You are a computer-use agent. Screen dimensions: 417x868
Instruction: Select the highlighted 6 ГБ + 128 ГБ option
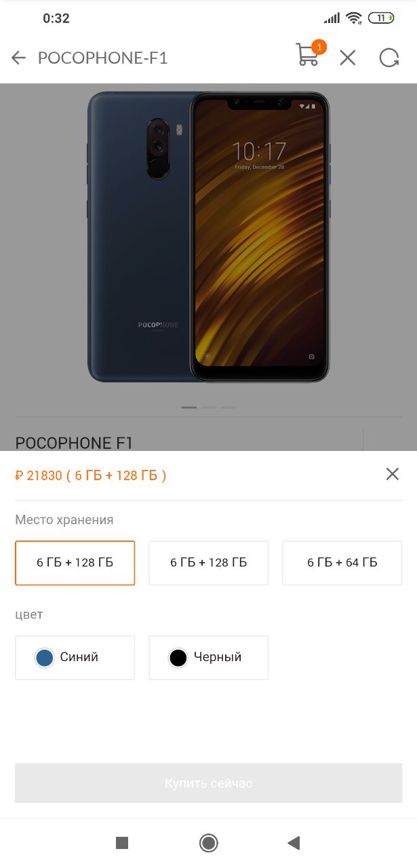[x=75, y=563]
